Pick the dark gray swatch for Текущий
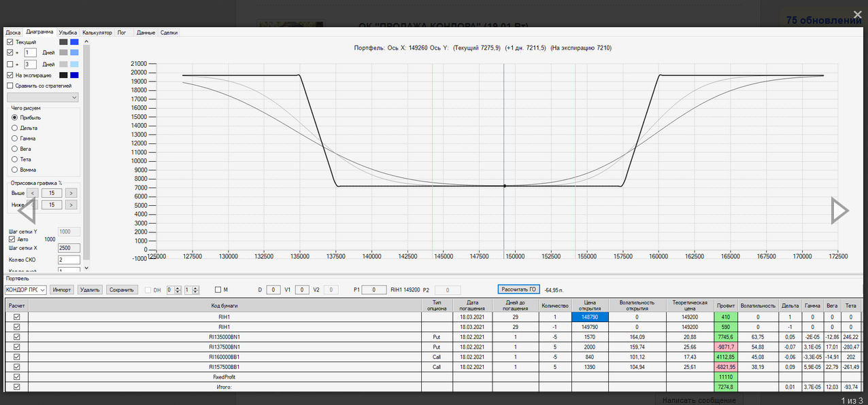The image size is (868, 405). coord(63,42)
